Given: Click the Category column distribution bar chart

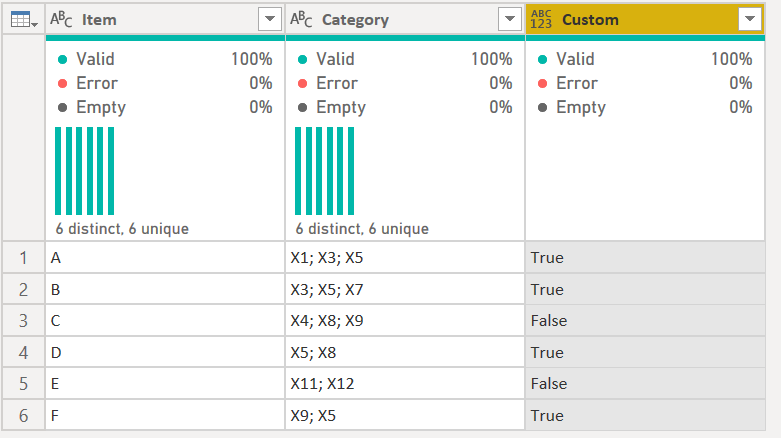Looking at the screenshot, I should (x=325, y=171).
